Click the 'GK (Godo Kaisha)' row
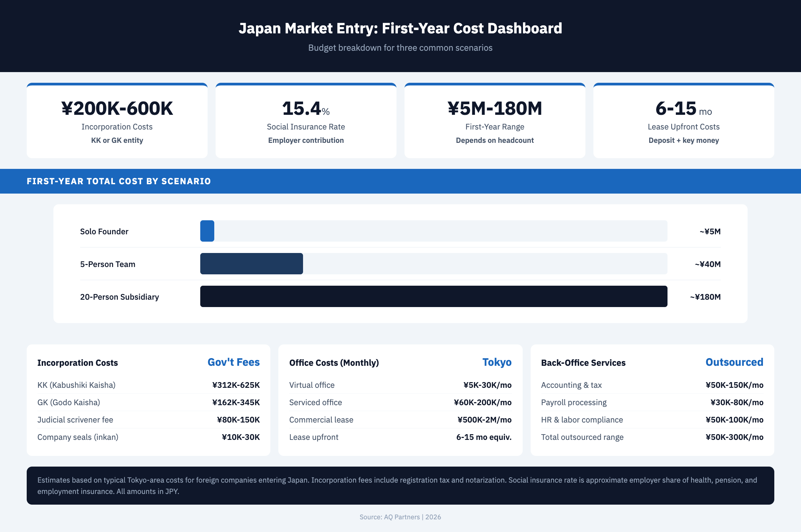This screenshot has width=801, height=532. [149, 403]
